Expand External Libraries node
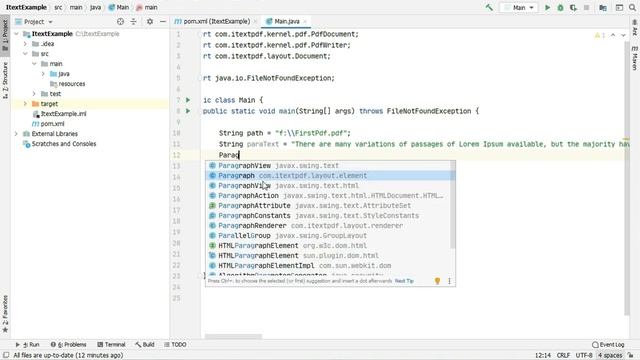Screen dimensions: 640x360 [x=16, y=134]
